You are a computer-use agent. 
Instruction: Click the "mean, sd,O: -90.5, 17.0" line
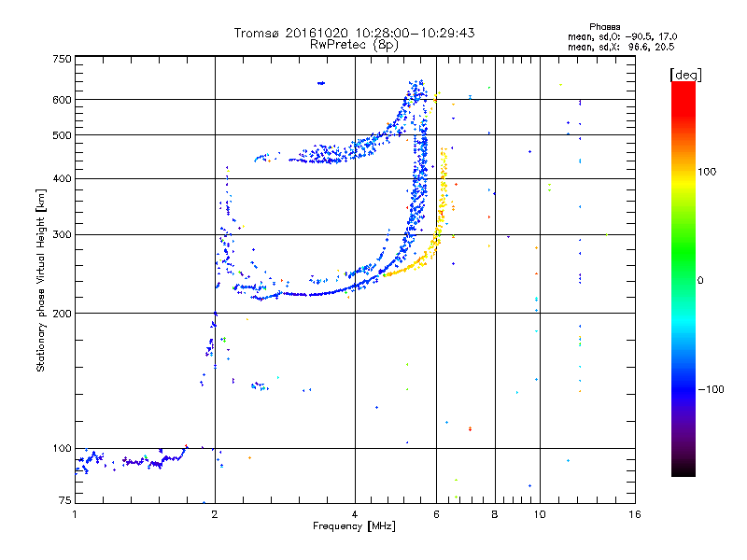(x=622, y=36)
